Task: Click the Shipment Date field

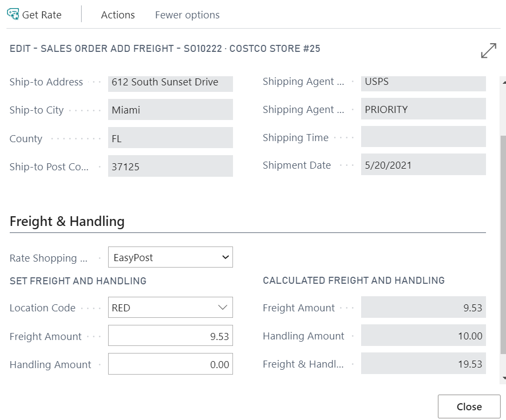Action: (x=423, y=165)
